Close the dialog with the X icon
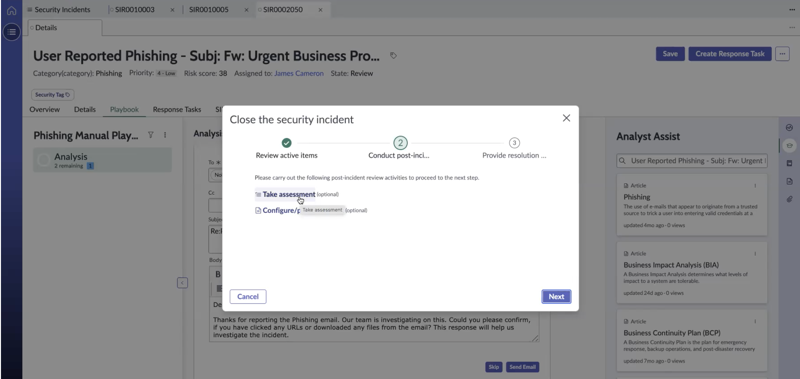The image size is (800, 379). pos(566,118)
